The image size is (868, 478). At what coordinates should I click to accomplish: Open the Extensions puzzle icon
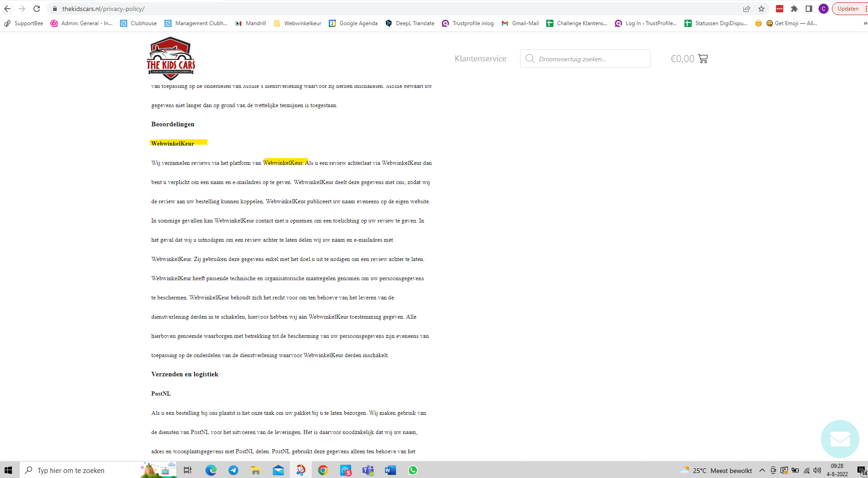[x=794, y=9]
